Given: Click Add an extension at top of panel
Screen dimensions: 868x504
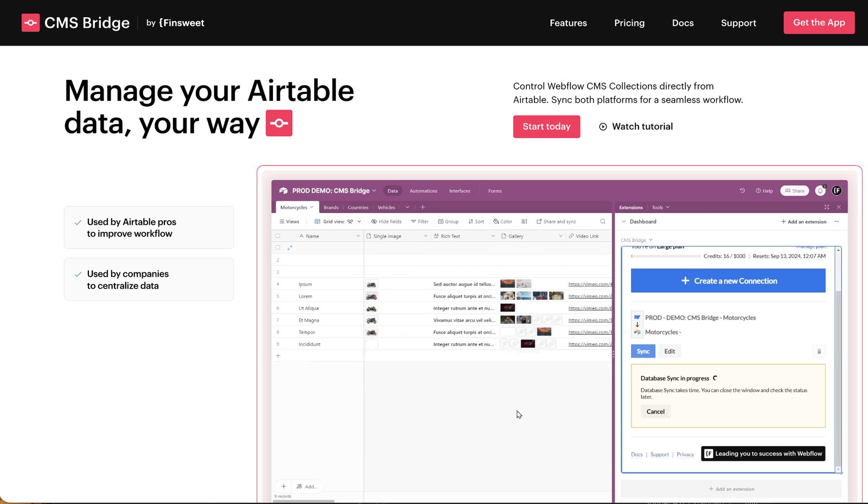Looking at the screenshot, I should (x=803, y=221).
